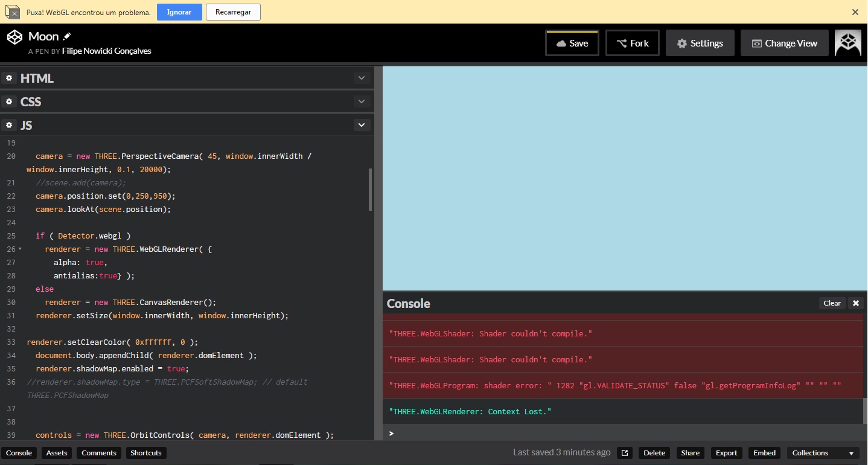Open the user avatar menu
The image size is (868, 465).
click(847, 43)
